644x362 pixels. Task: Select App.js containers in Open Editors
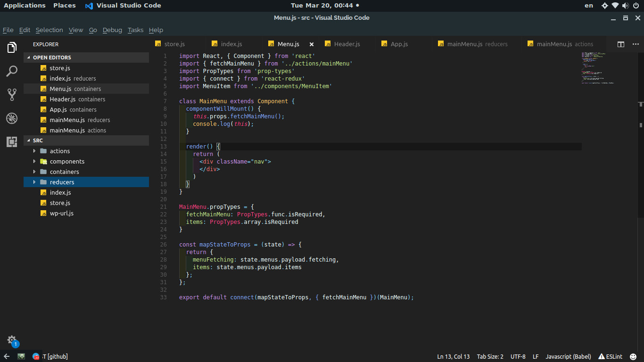[x=86, y=109]
